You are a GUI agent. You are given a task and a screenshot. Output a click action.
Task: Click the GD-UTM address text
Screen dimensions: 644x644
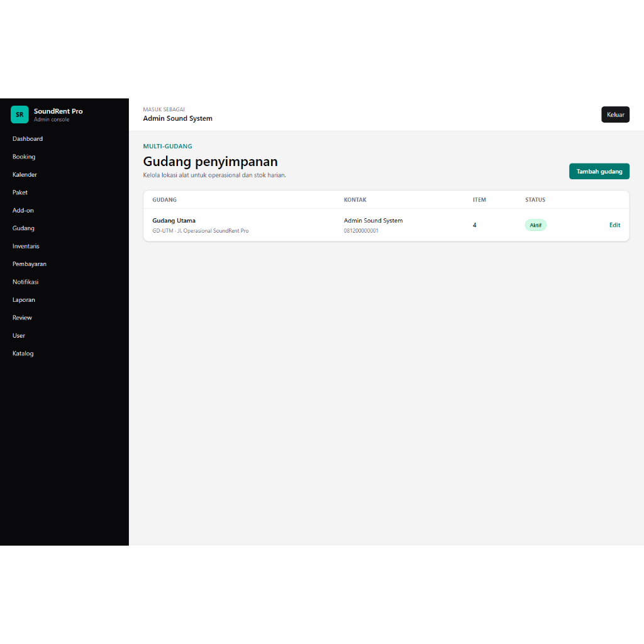[x=201, y=231]
